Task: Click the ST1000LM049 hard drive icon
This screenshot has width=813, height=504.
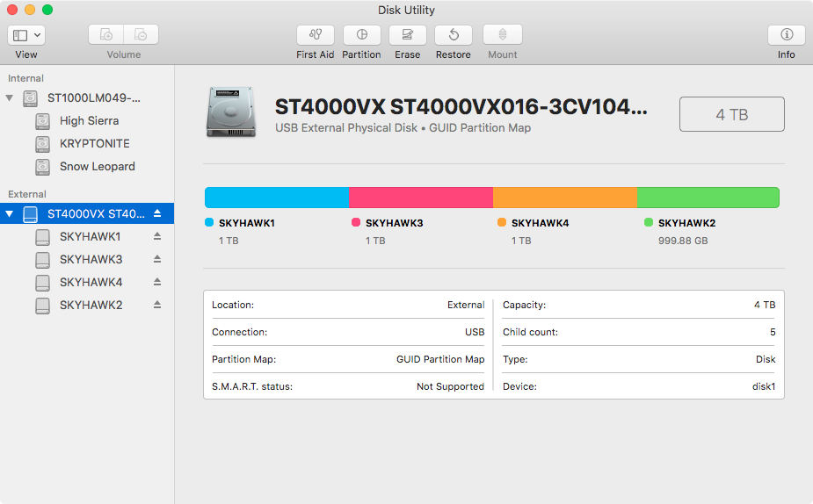Action: click(x=31, y=98)
